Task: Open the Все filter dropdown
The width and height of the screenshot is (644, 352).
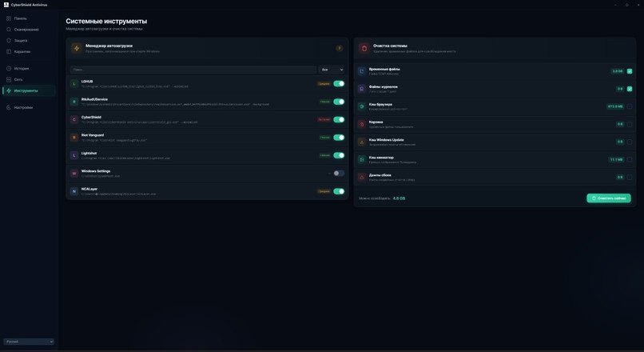Action: tap(332, 70)
